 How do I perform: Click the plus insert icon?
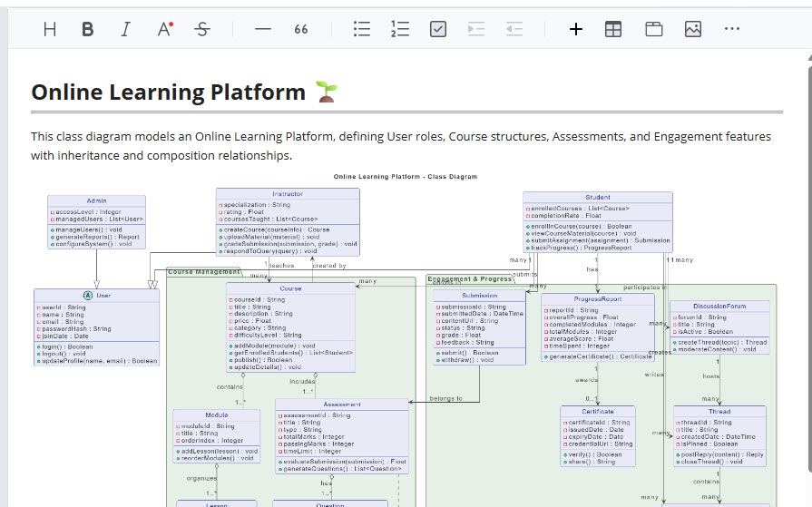coord(575,29)
